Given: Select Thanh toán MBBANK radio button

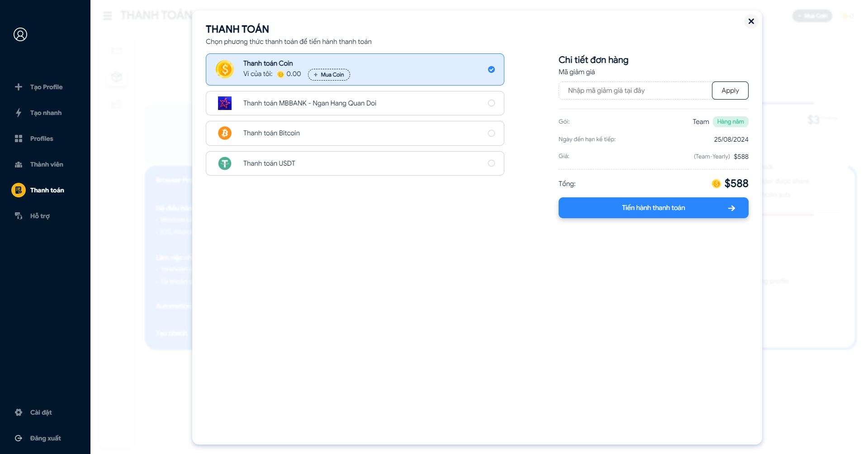Looking at the screenshot, I should point(491,103).
